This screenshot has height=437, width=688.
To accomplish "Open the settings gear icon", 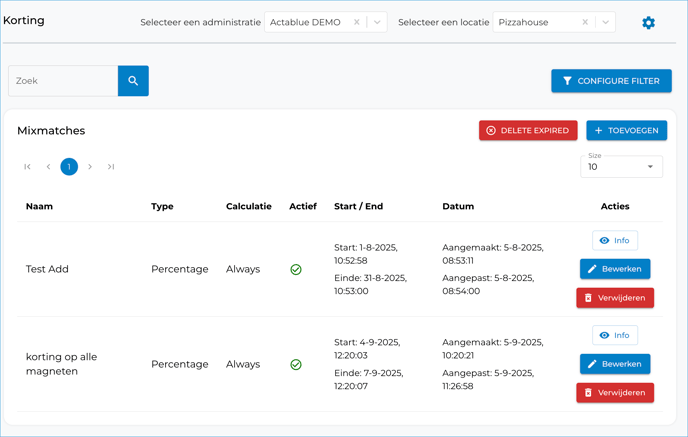I will point(648,22).
